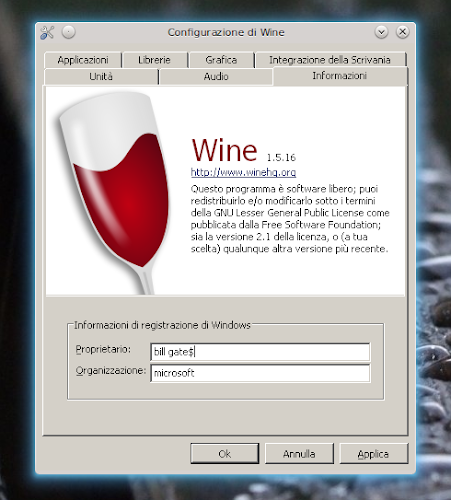Confirm with the Ok button
451x500 pixels.
tap(225, 454)
